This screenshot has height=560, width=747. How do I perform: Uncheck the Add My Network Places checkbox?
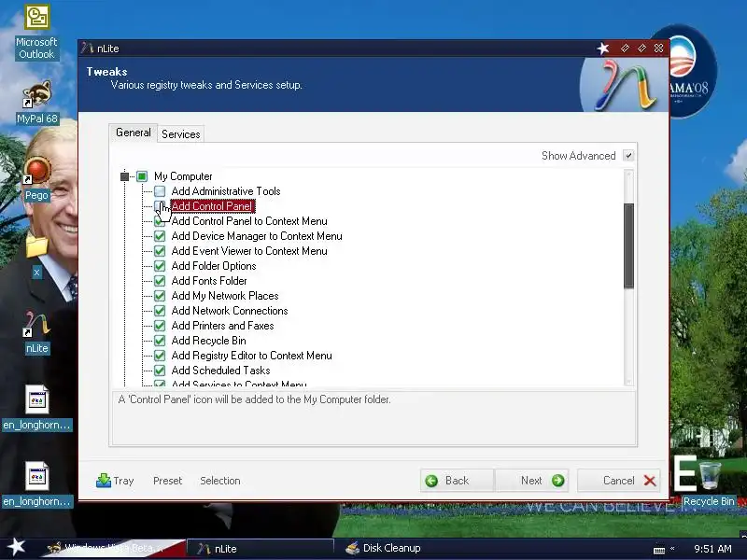coord(160,296)
